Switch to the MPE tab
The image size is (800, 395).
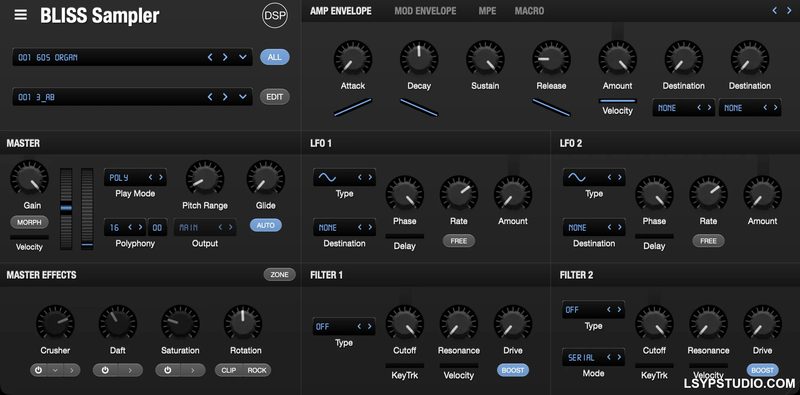point(487,11)
